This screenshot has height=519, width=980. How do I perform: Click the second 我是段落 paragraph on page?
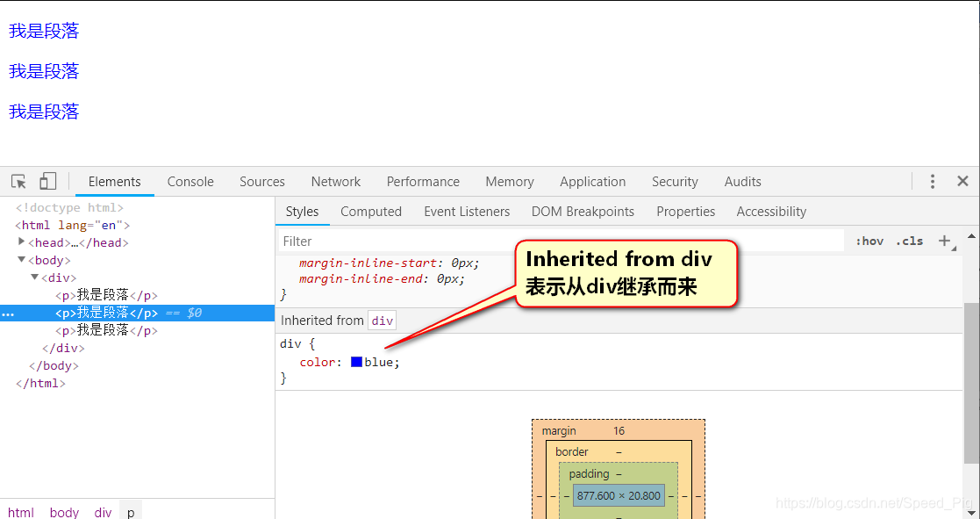click(45, 71)
